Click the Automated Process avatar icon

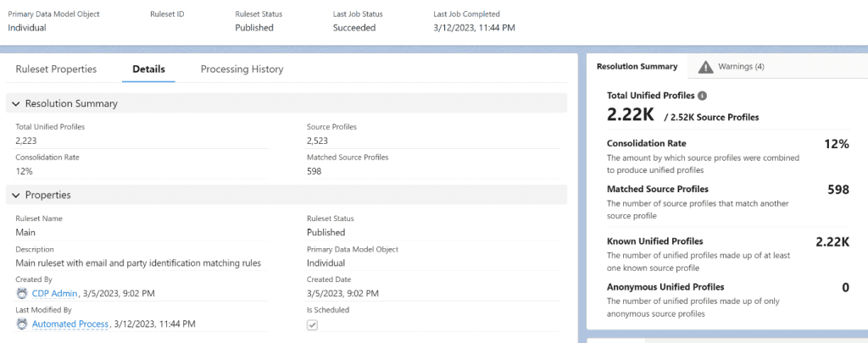22,324
